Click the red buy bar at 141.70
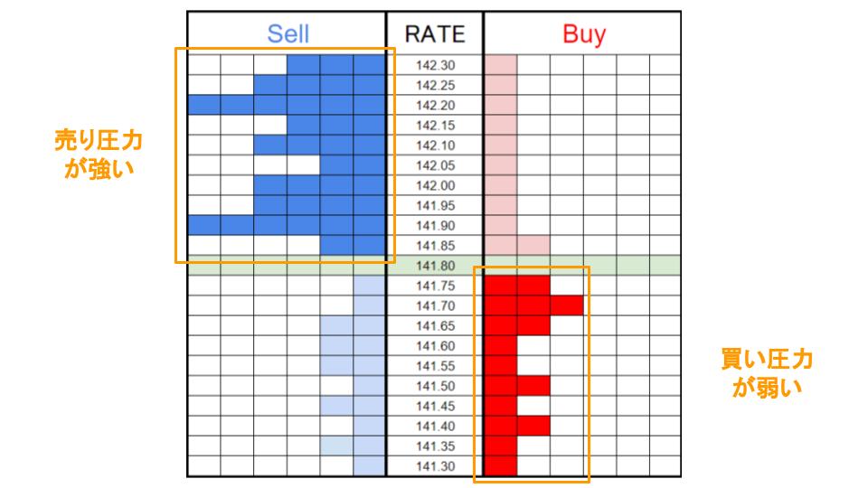Image resolution: width=868 pixels, height=488 pixels. (x=533, y=305)
